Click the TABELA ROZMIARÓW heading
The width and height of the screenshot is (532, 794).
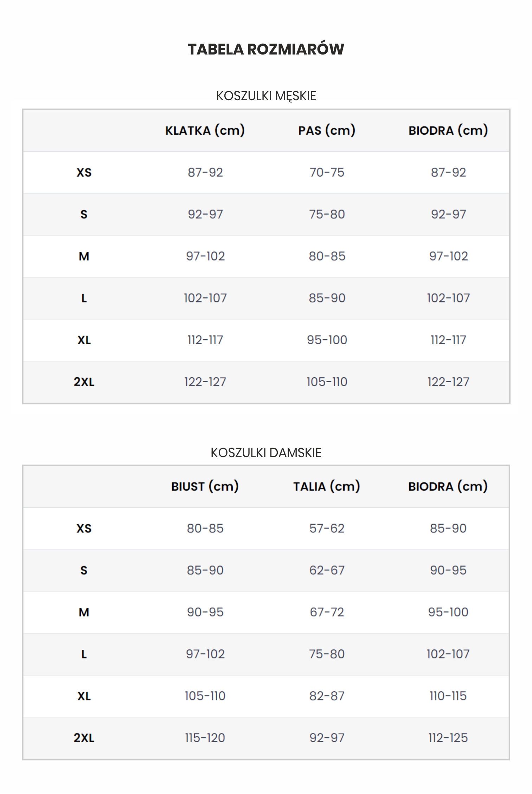[x=266, y=49]
